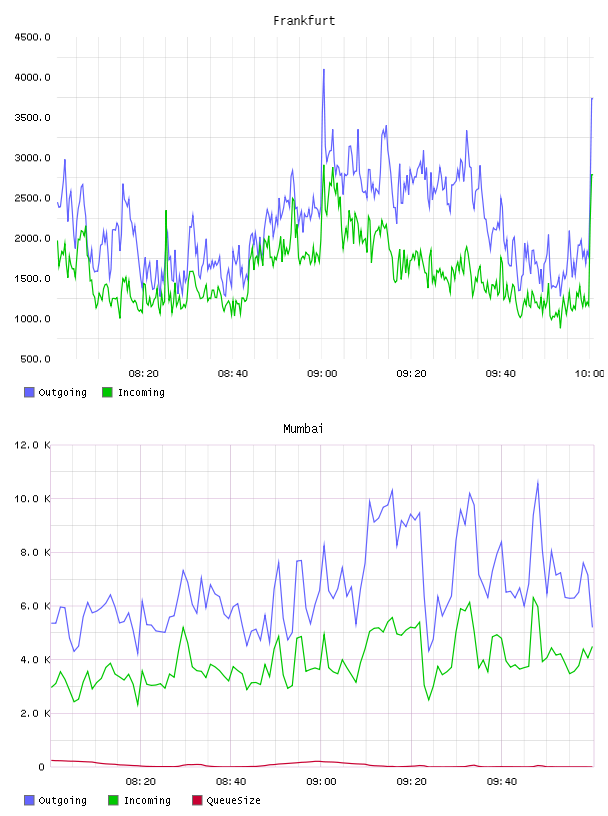Click the blue Outgoing swatch in Frankfurt legend
The height and width of the screenshot is (816, 608).
[29, 392]
